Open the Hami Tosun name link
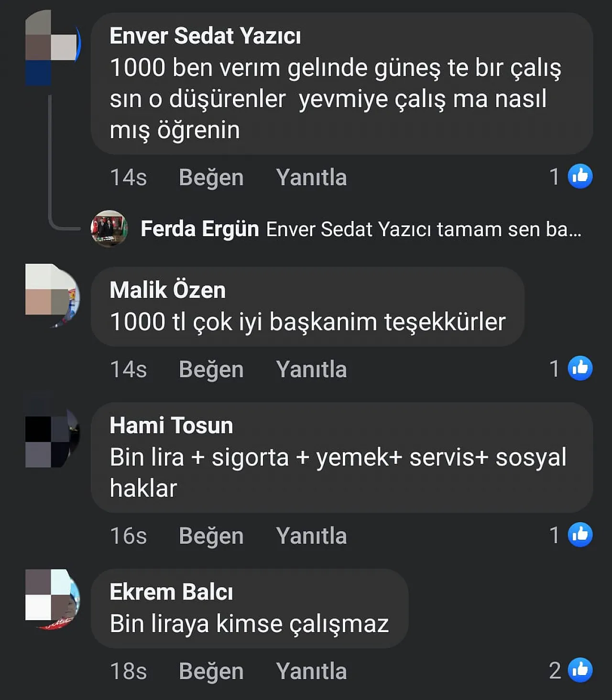Screen dimensions: 612x700 point(171,425)
